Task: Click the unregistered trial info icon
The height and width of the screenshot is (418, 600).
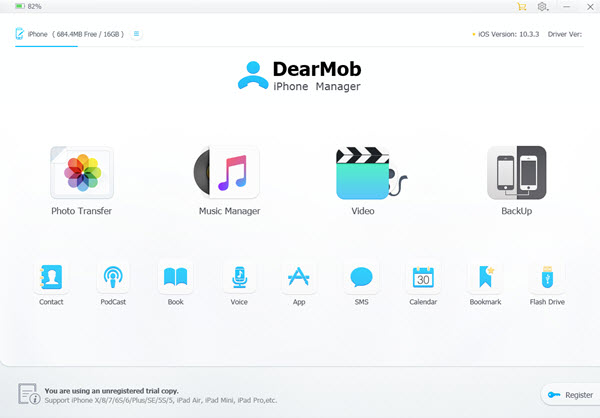Action: tap(29, 394)
